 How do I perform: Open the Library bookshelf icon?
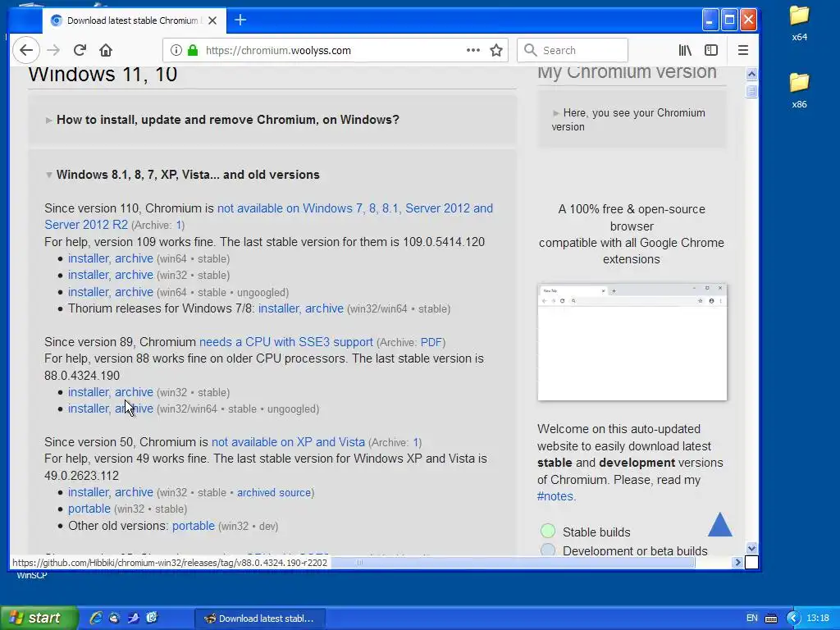coord(685,50)
